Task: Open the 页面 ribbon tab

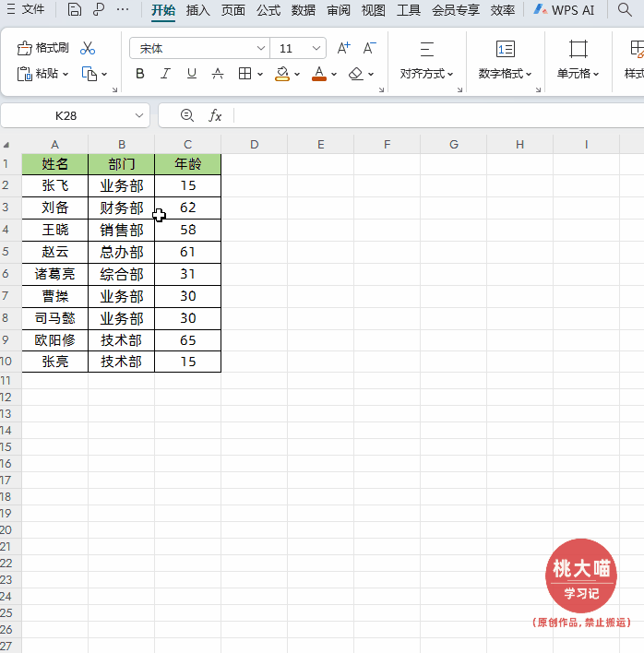Action: point(233,10)
